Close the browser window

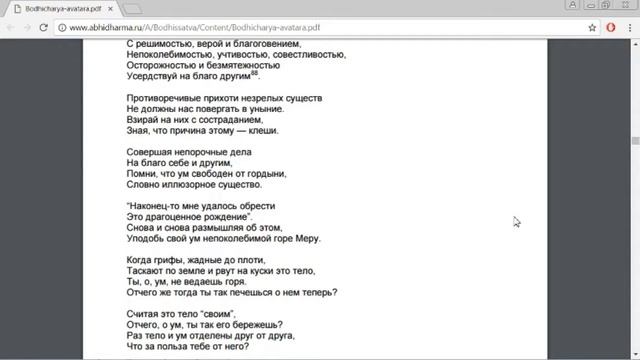(x=625, y=5)
